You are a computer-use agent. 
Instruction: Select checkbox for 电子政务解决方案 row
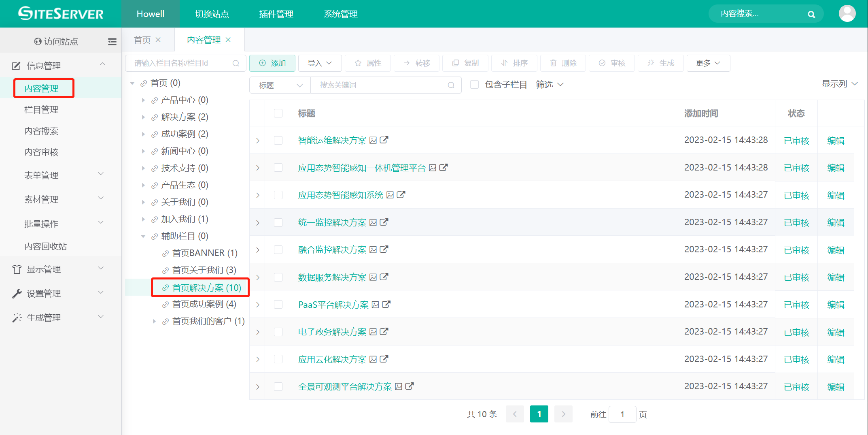[278, 332]
